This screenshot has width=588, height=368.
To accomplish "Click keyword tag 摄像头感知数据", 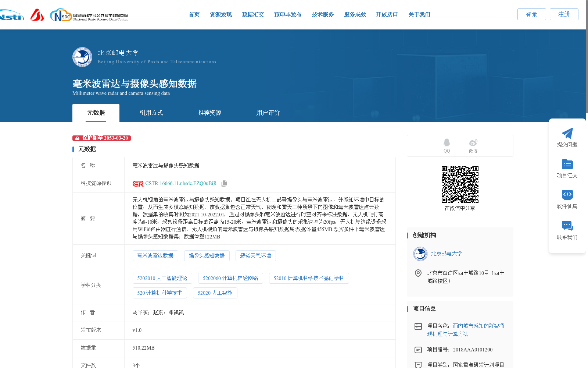I will tap(207, 256).
